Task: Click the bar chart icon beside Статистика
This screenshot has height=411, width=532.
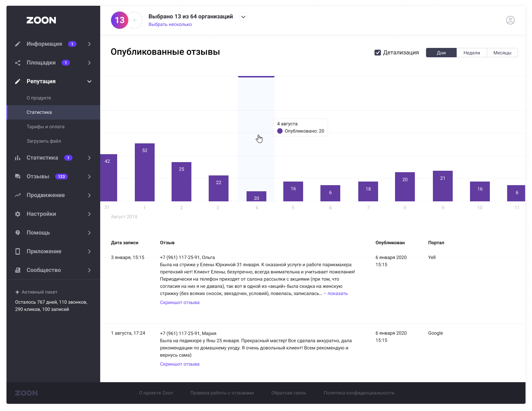Action: (x=18, y=158)
